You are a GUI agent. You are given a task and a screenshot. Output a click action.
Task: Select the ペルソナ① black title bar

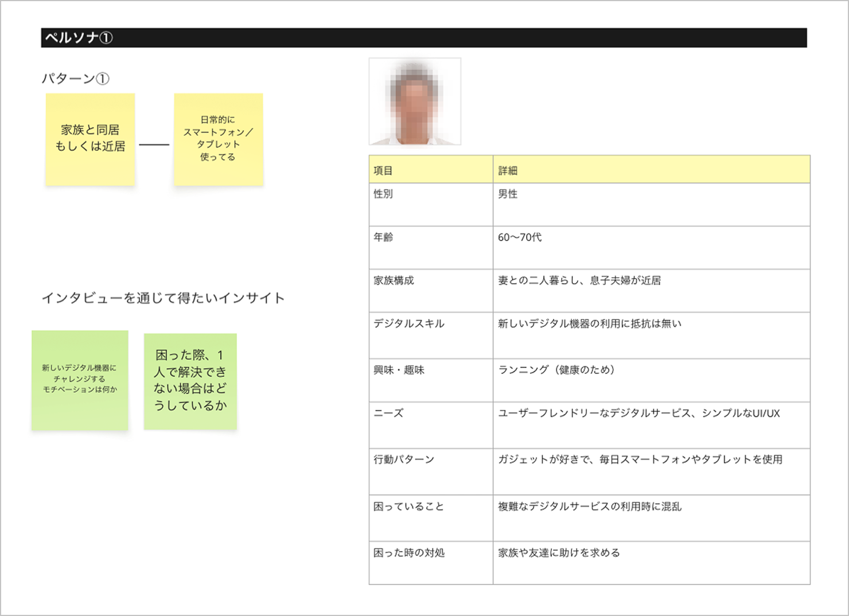(423, 38)
